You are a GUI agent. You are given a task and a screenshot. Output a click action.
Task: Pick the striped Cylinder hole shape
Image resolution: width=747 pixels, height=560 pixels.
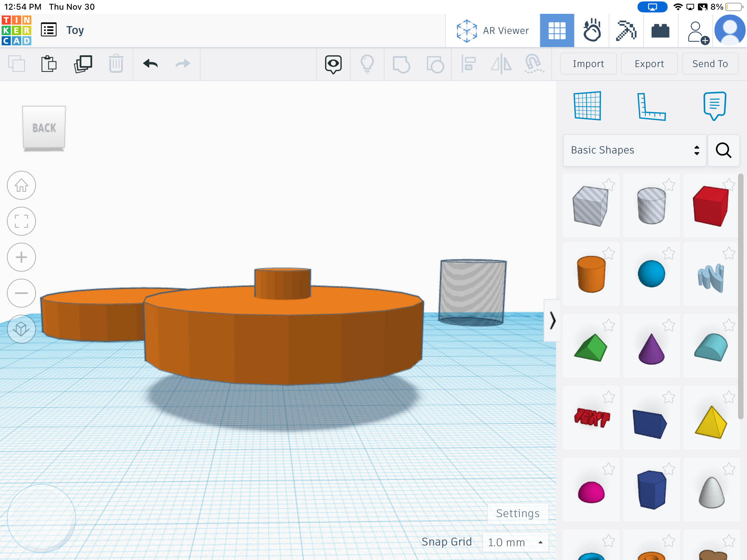651,205
